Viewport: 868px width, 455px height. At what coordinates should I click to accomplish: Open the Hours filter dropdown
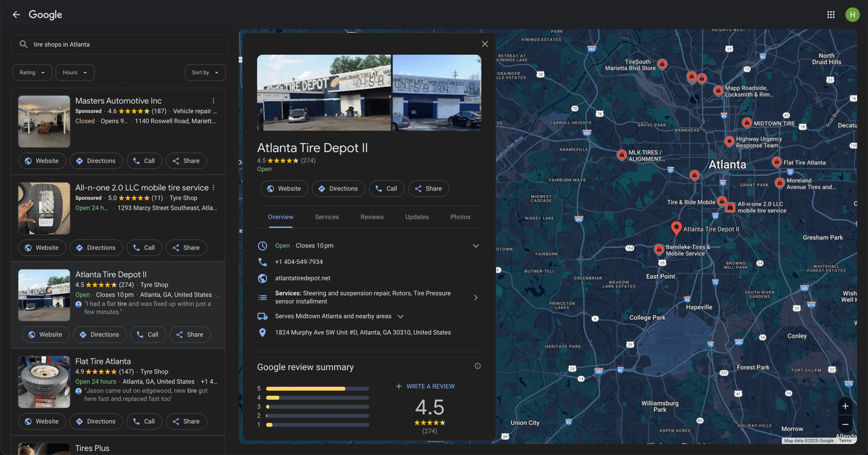(x=75, y=73)
